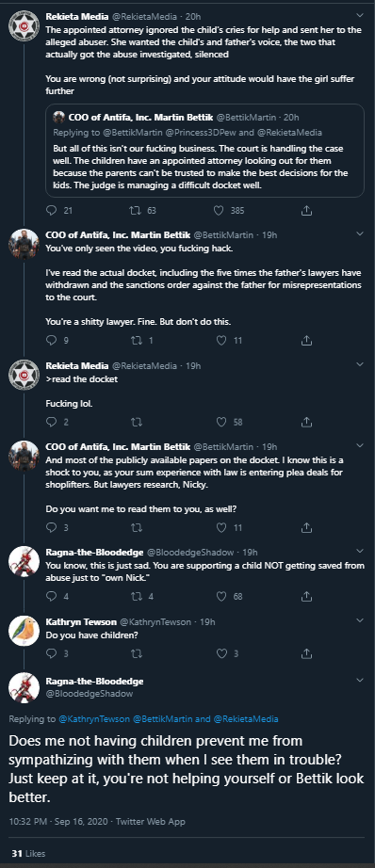Retweet the 'own Nick' tweet with 4 retweets

click(135, 596)
